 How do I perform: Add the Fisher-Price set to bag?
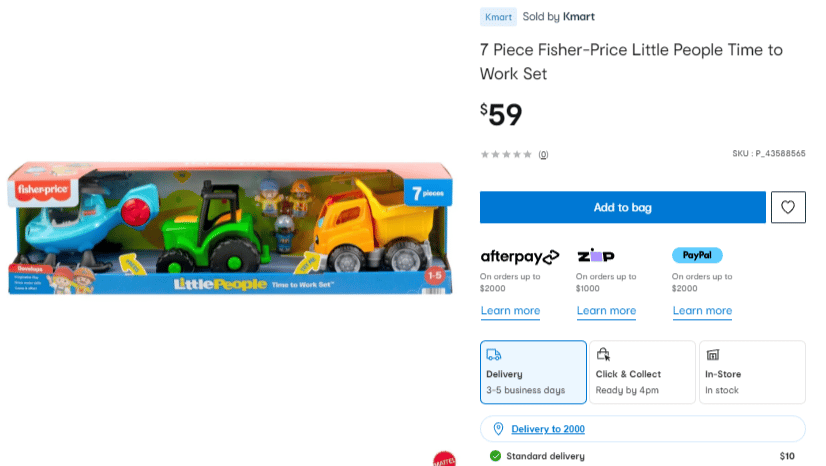623,207
